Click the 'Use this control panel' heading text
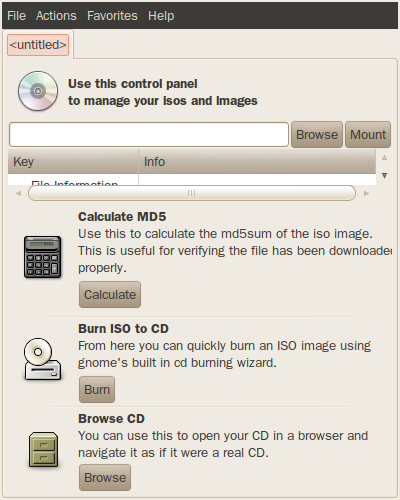 coord(133,84)
